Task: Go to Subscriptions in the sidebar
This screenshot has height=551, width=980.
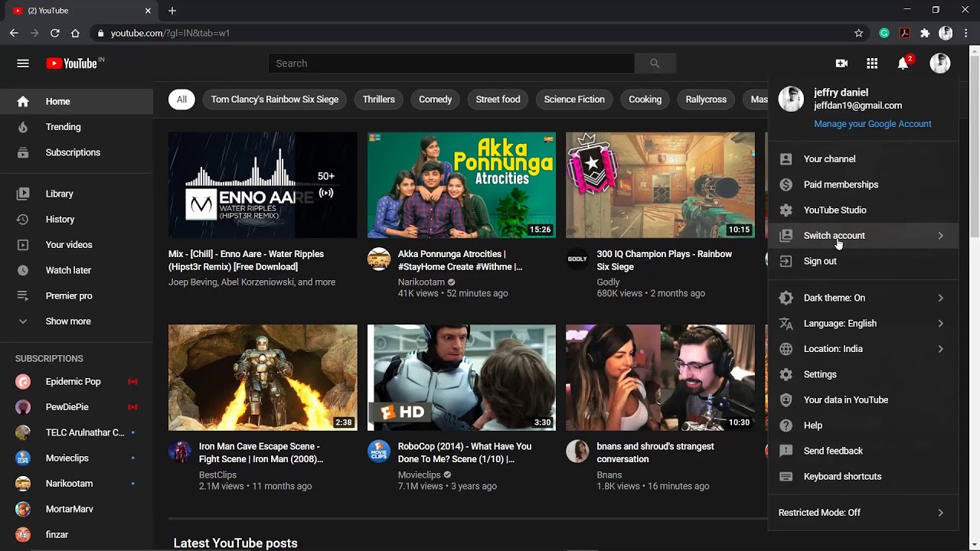Action: click(77, 152)
